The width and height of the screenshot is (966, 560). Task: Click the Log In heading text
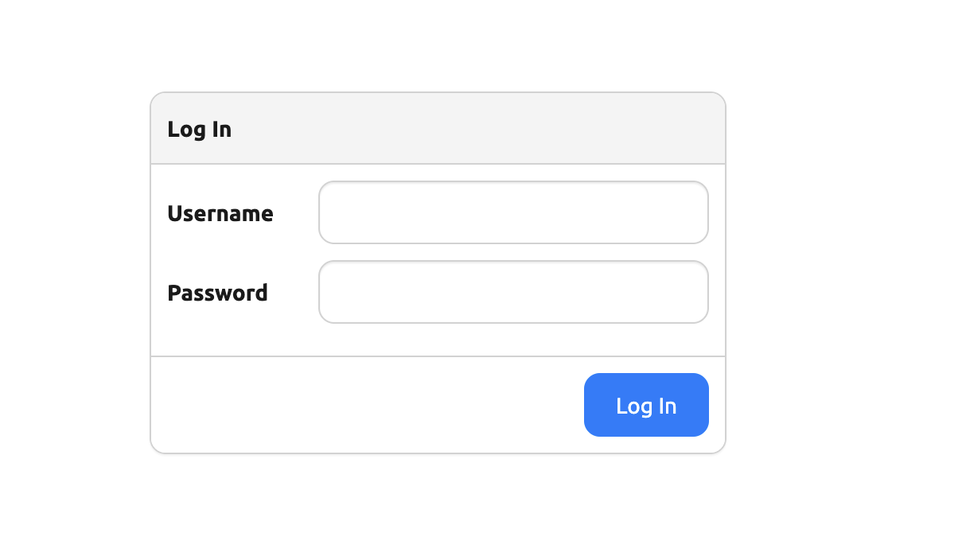(x=199, y=129)
